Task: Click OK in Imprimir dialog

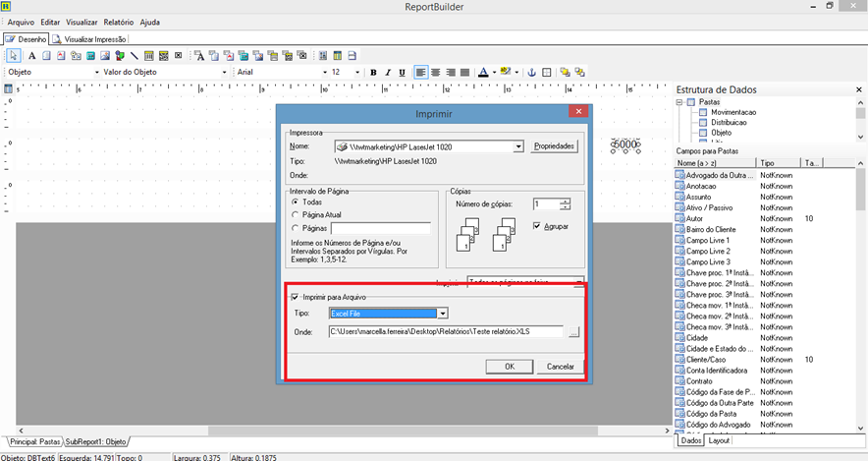Action: 510,367
